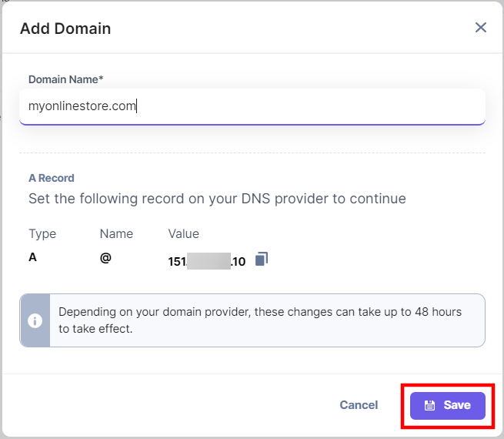Close the Add Domain dialog
This screenshot has height=439, width=504.
[481, 28]
